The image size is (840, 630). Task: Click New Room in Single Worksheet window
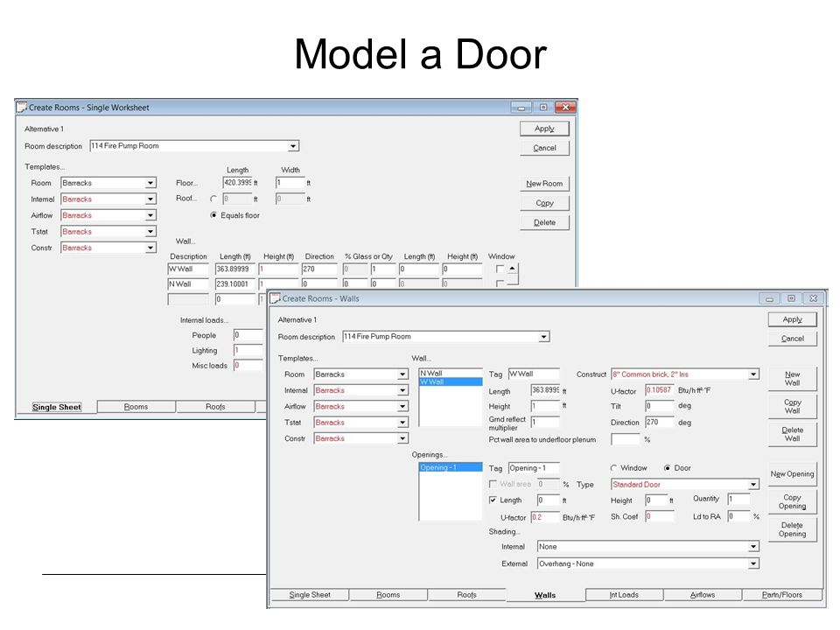544,184
